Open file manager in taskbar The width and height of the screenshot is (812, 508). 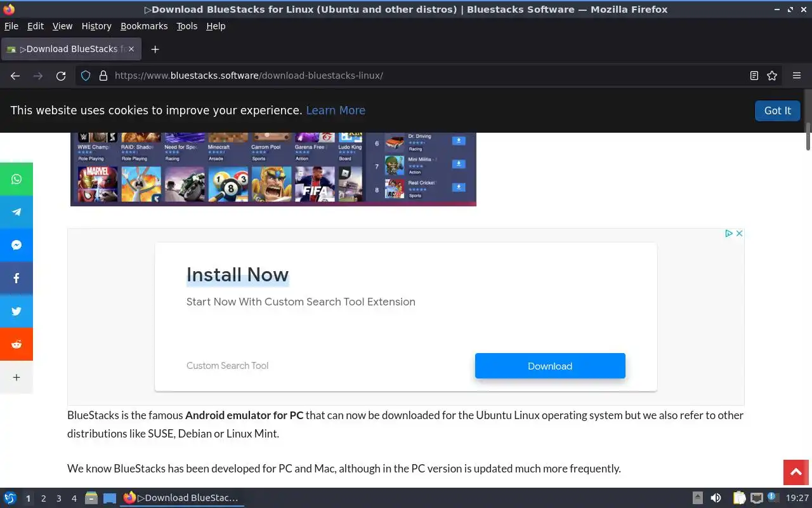[x=91, y=498]
